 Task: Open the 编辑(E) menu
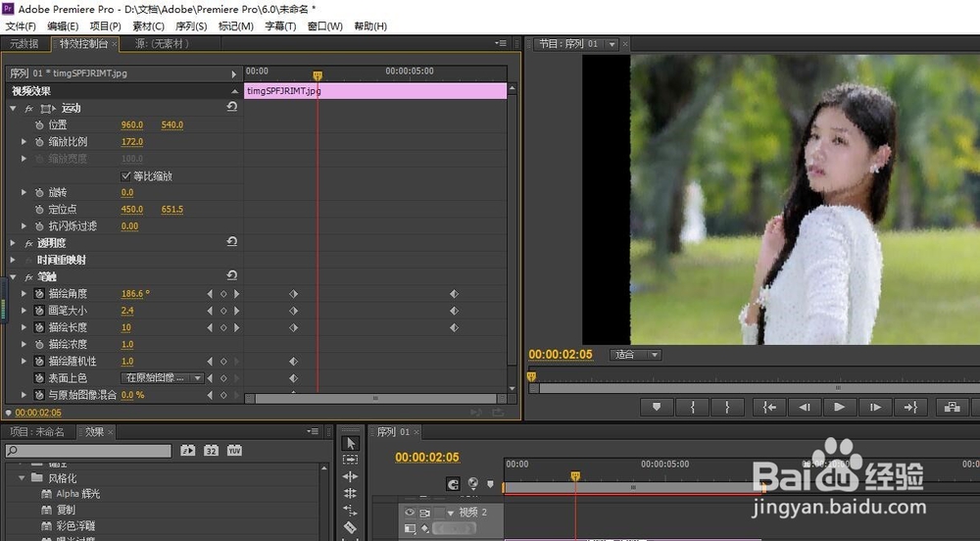(x=63, y=26)
